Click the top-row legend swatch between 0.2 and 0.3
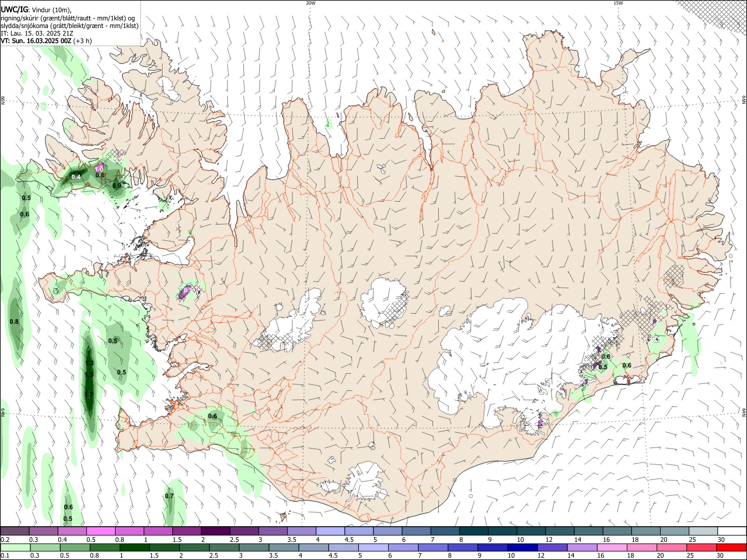Screen dimensions: 747x560 tap(15, 531)
